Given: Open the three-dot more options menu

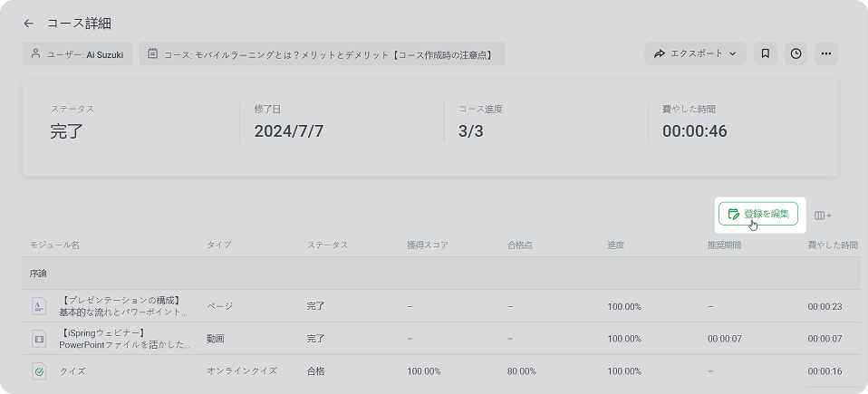Looking at the screenshot, I should coord(825,53).
